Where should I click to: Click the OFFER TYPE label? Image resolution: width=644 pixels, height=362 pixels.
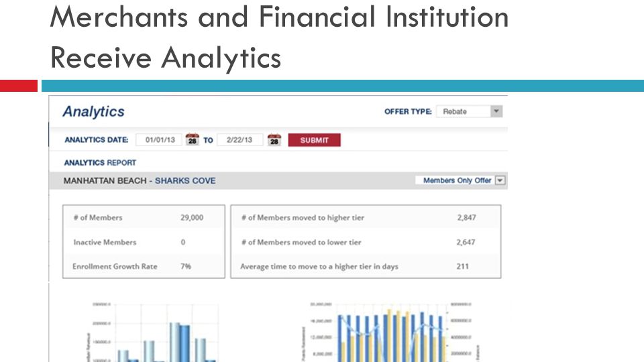pyautogui.click(x=408, y=111)
